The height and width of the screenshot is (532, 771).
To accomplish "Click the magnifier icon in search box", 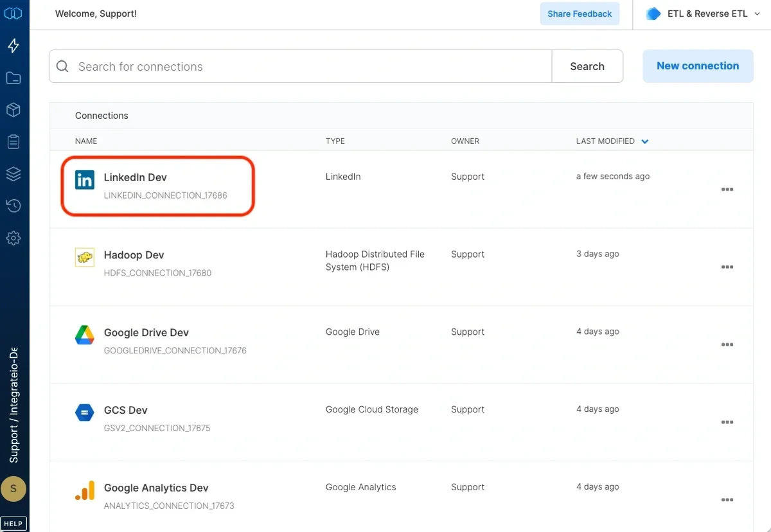I will tap(62, 66).
